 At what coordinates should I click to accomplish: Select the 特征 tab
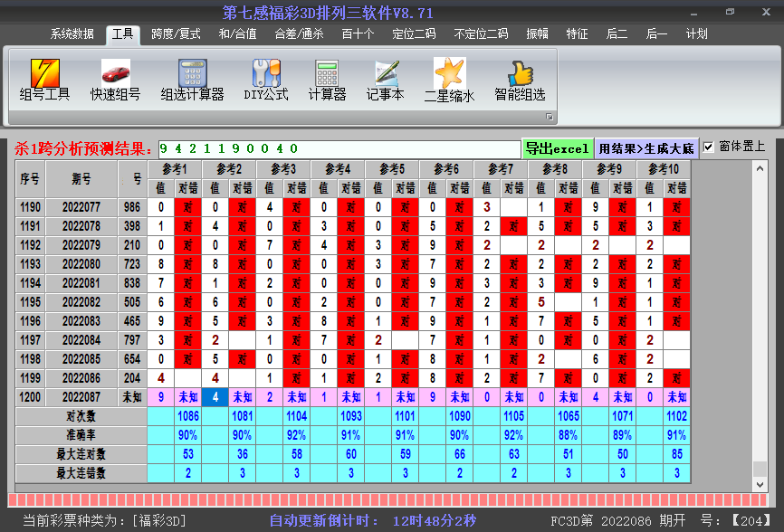[577, 34]
